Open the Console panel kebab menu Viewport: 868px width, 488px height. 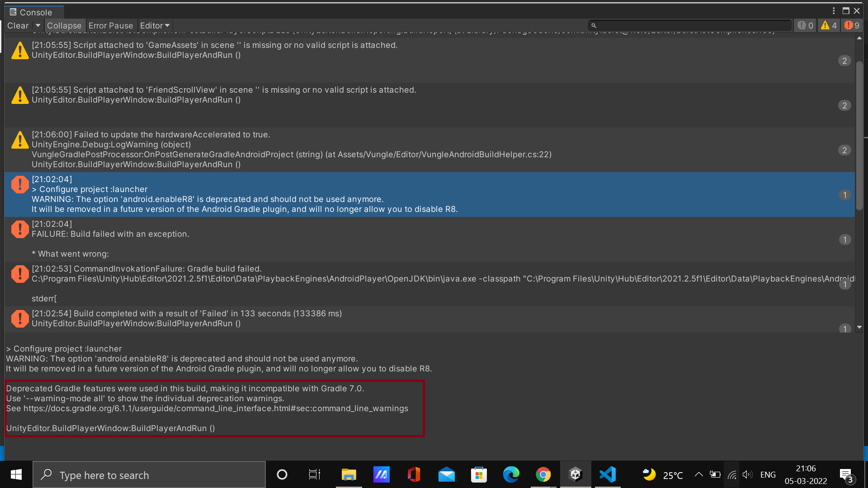pos(834,11)
